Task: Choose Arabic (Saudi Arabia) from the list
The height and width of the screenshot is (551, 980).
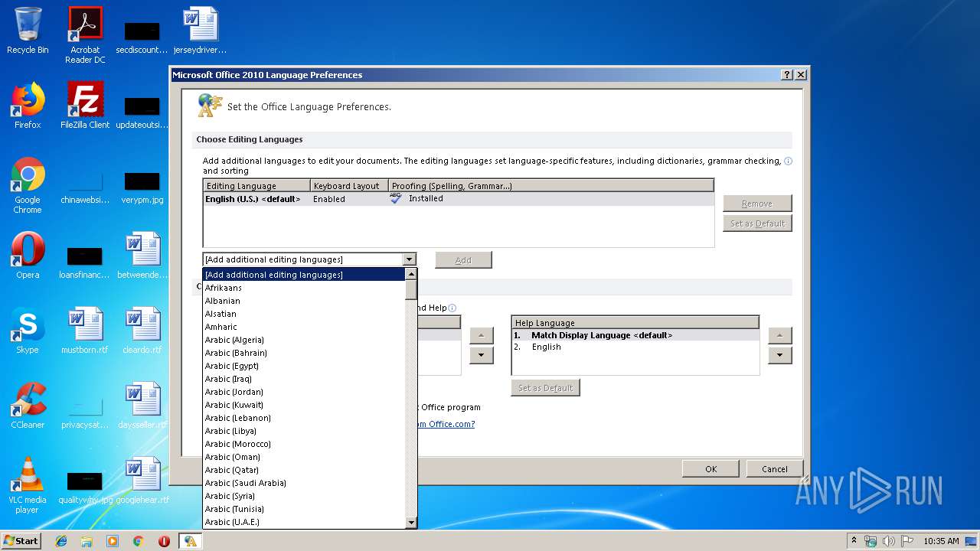Action: point(304,483)
